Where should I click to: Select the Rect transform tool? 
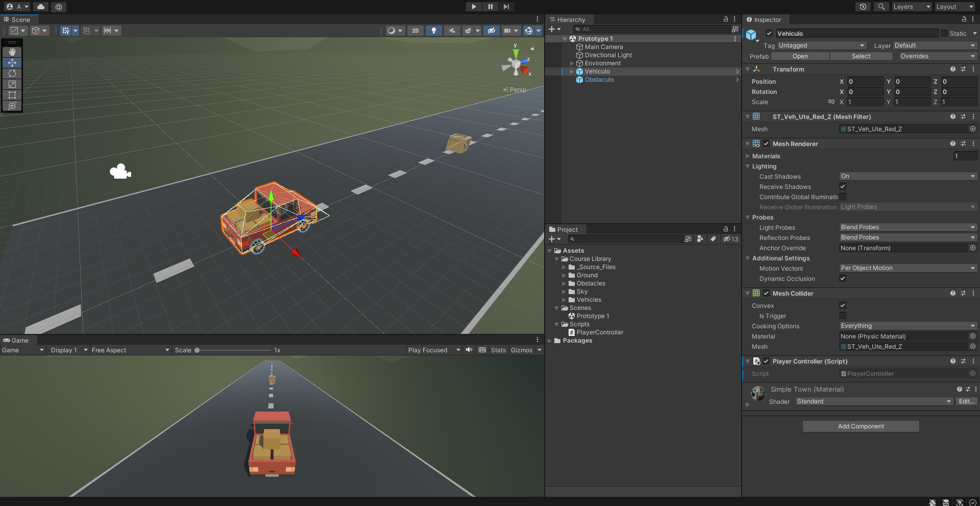12,95
